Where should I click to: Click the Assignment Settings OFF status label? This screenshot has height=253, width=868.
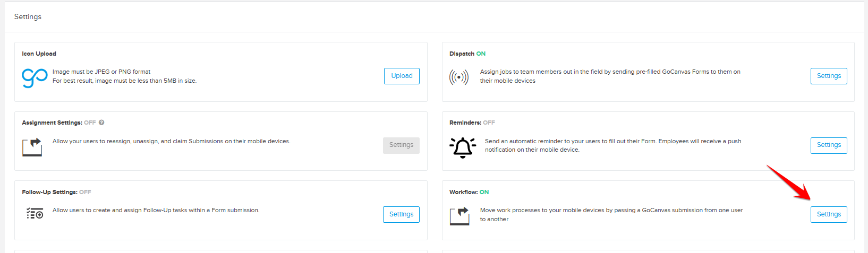90,123
